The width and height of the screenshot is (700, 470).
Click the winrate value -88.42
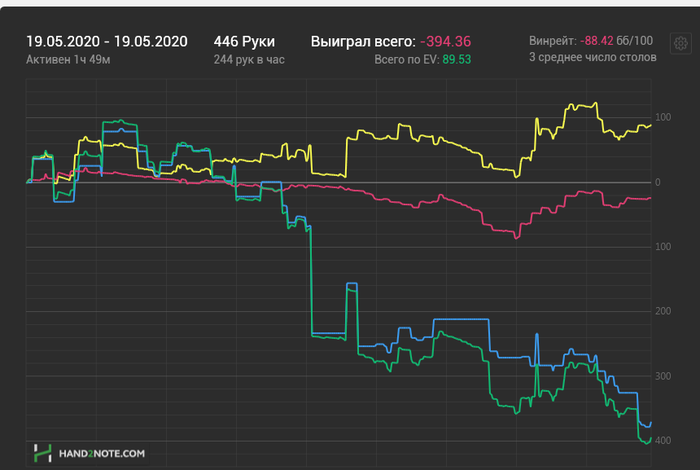pos(596,41)
